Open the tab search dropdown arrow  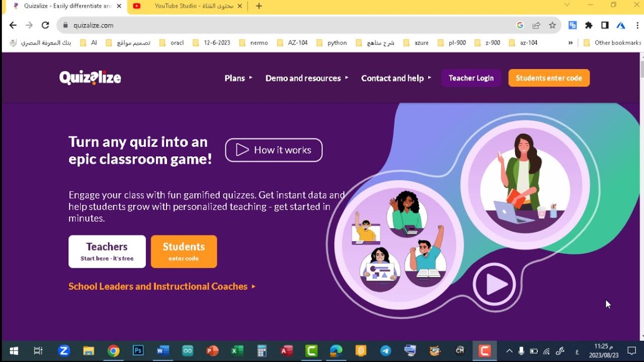pyautogui.click(x=567, y=5)
